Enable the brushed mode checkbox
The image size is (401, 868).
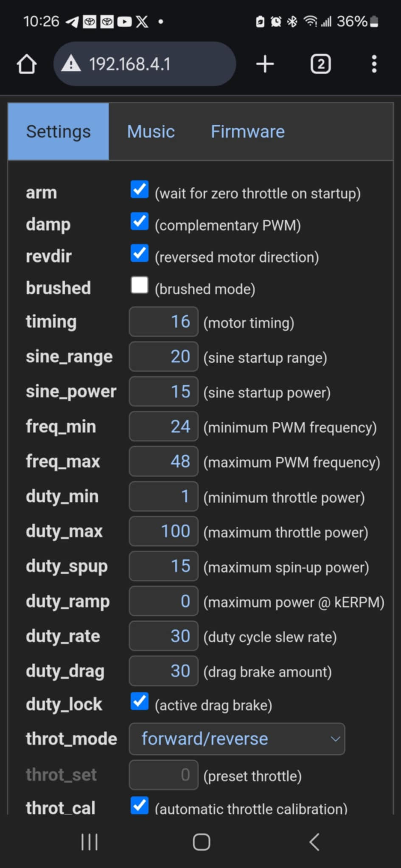pos(140,285)
